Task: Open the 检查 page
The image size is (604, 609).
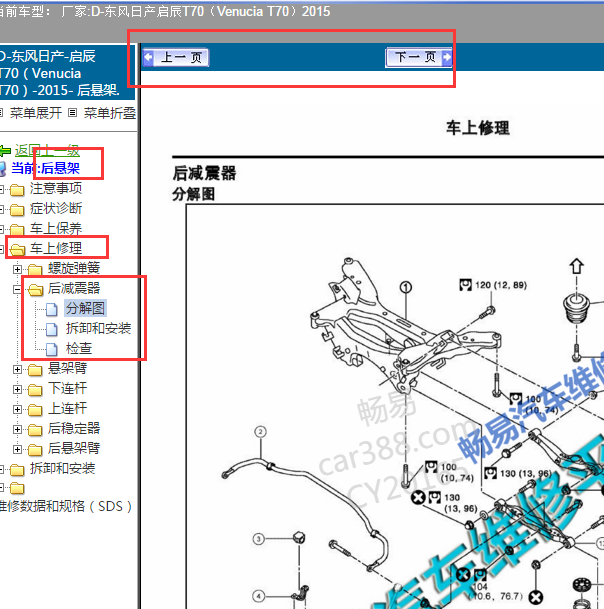Action: pos(79,348)
